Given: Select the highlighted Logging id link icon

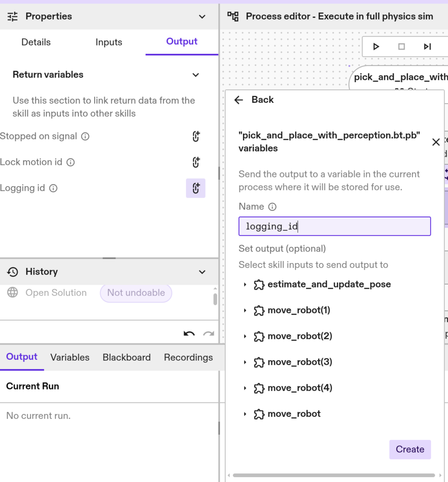Looking at the screenshot, I should pos(195,188).
